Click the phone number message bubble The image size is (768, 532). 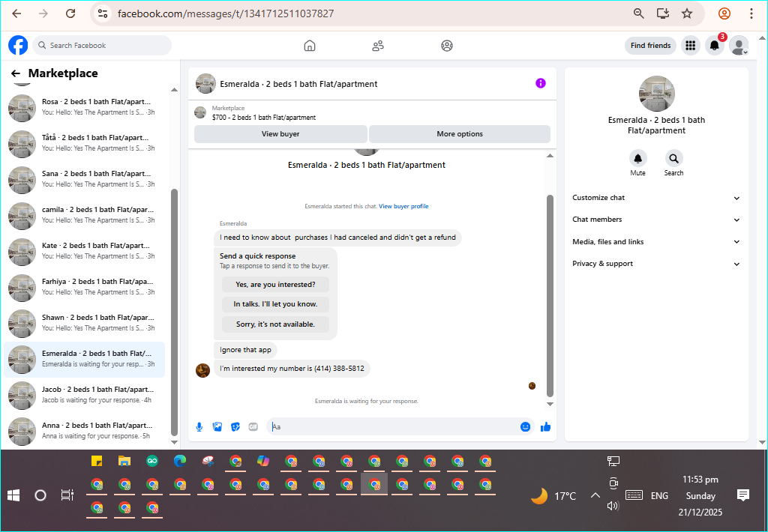292,369
